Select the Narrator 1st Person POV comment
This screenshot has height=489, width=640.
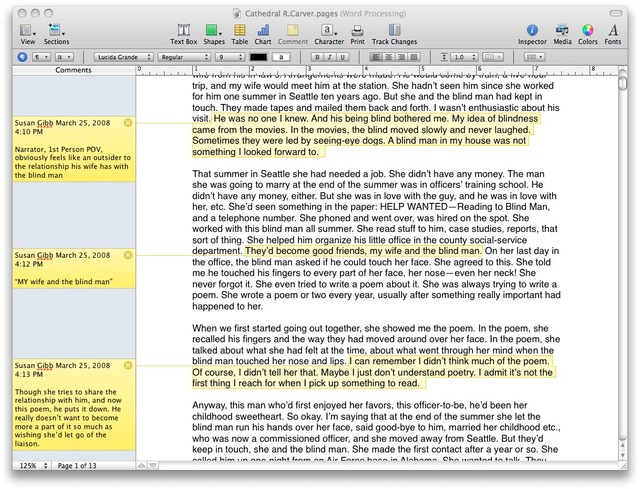click(x=74, y=149)
